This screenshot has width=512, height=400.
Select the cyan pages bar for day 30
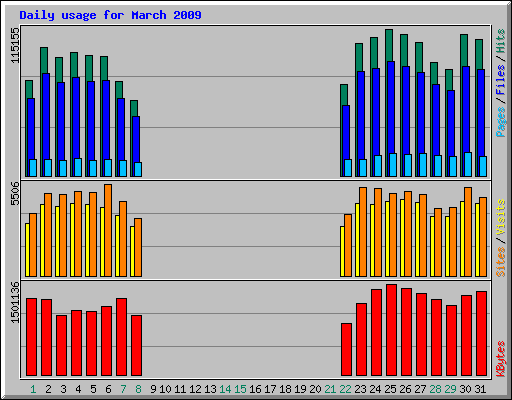pos(468,165)
